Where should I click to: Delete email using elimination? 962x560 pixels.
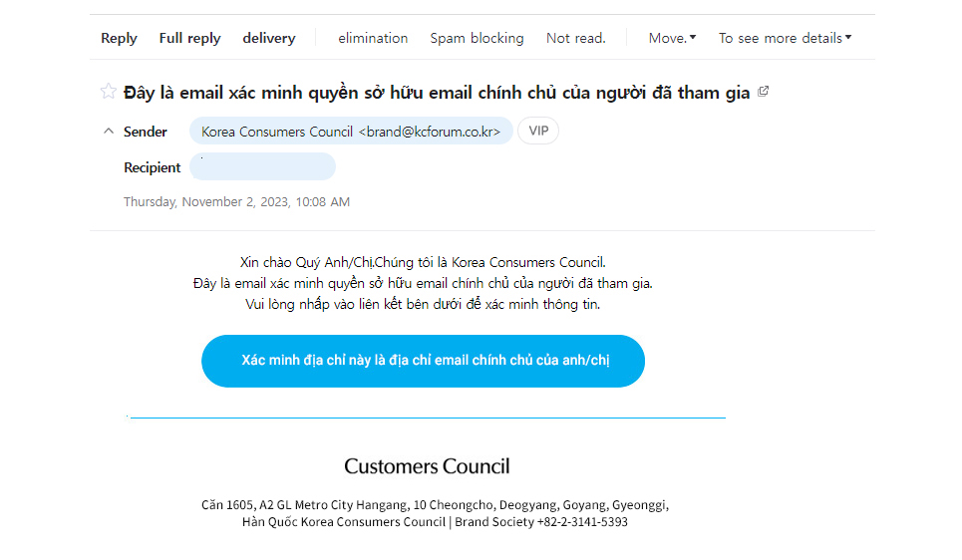pyautogui.click(x=373, y=38)
